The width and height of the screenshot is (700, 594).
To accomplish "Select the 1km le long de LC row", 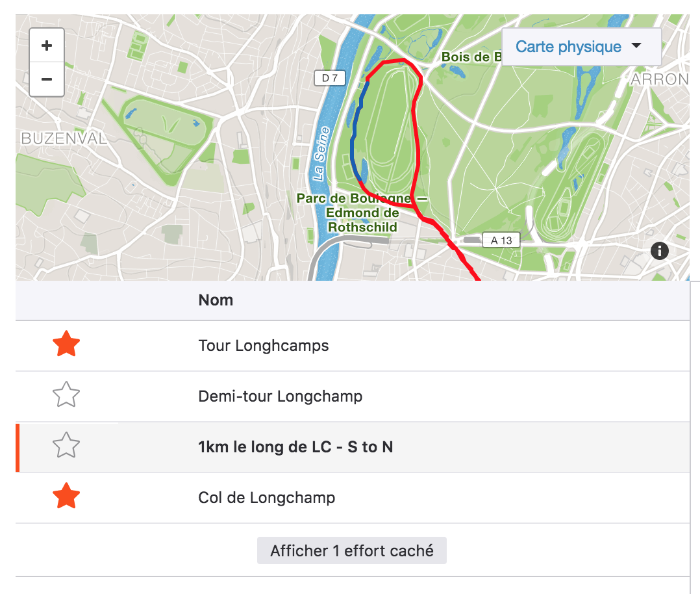I will [353, 447].
